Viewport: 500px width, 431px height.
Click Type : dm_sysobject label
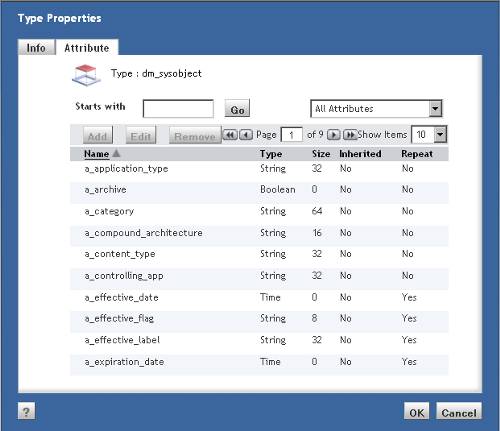(x=156, y=74)
